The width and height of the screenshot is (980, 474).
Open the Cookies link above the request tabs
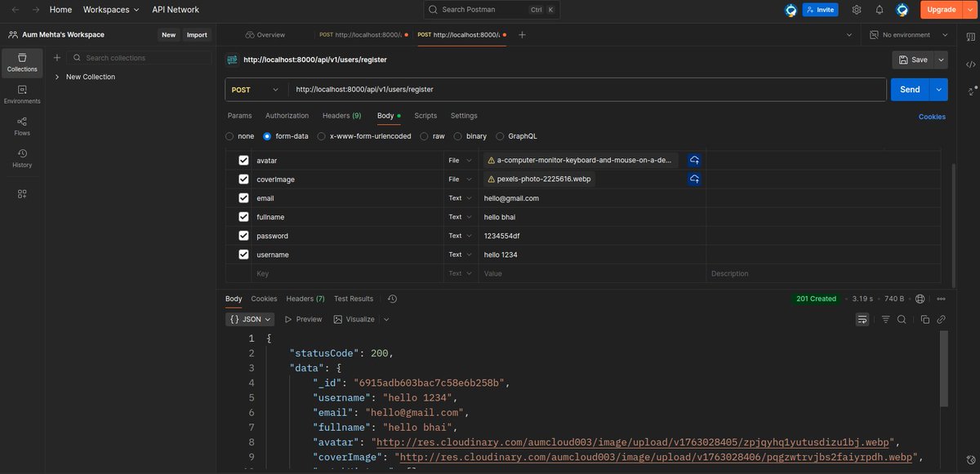pos(931,117)
